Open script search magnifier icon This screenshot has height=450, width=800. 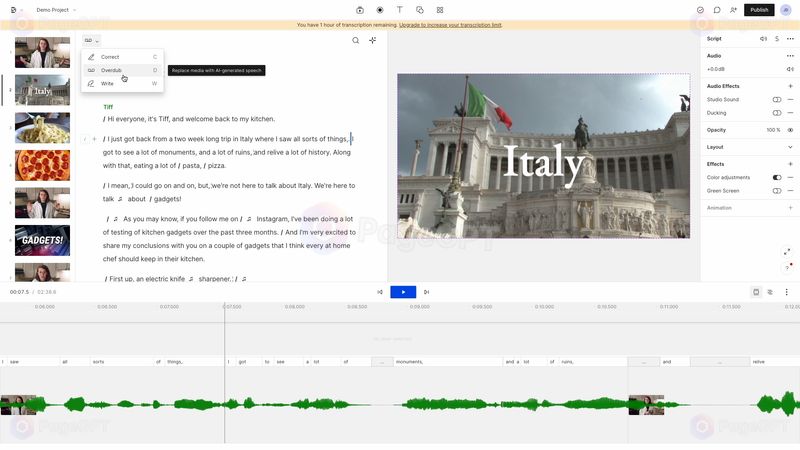356,40
